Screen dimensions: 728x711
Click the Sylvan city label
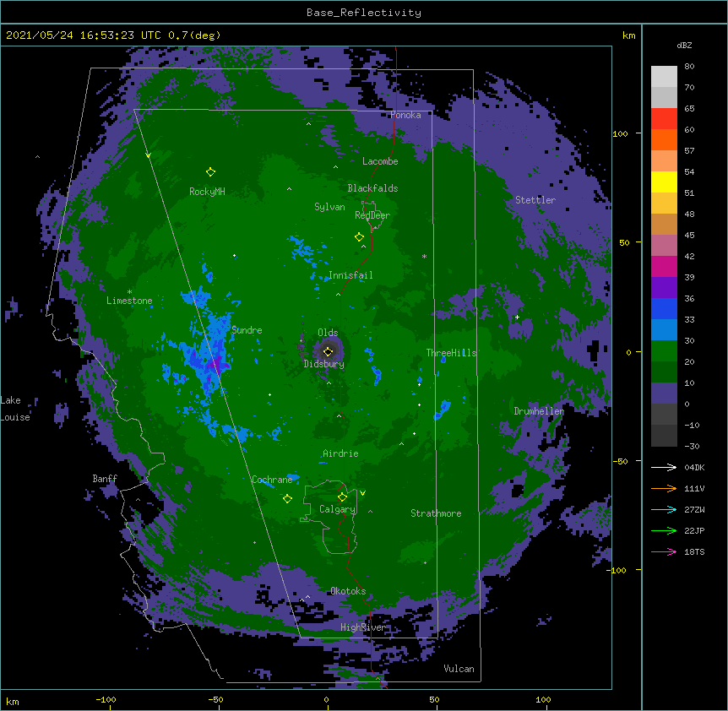329,207
